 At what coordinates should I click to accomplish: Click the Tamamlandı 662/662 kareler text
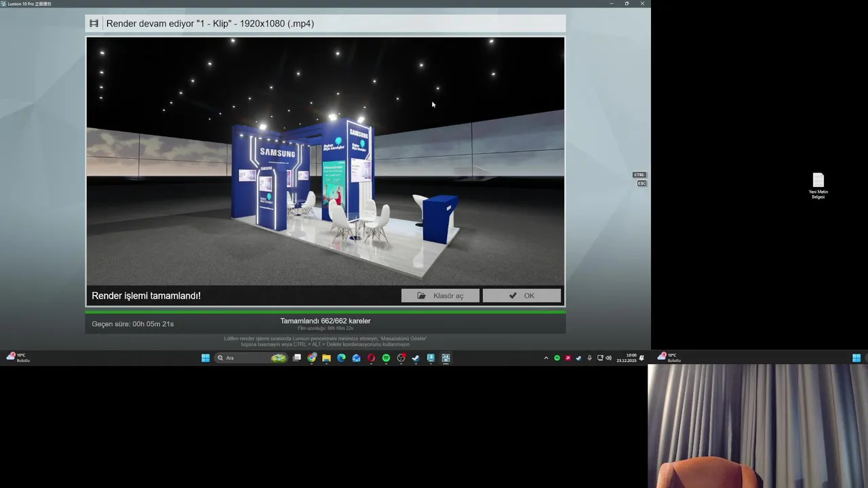[x=325, y=321]
